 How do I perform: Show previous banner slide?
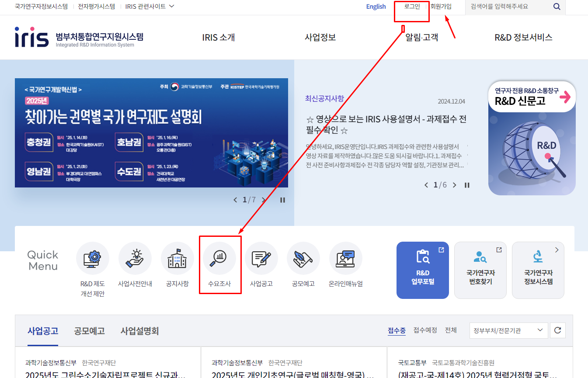[x=235, y=200]
